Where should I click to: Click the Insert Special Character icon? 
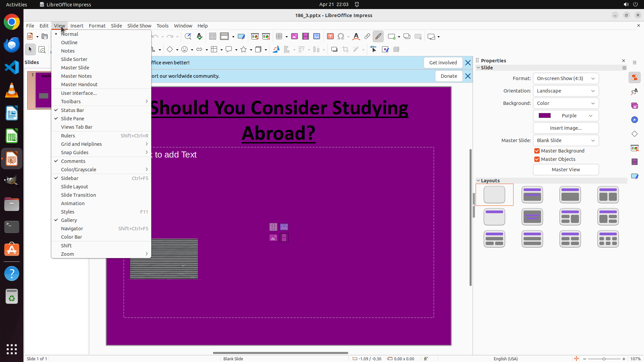341,37
